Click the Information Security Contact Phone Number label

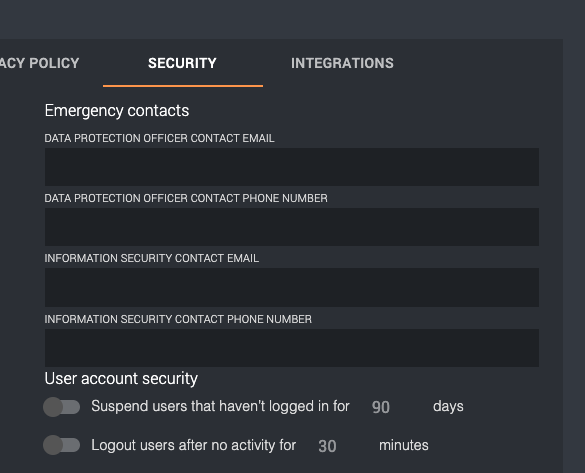(178, 319)
